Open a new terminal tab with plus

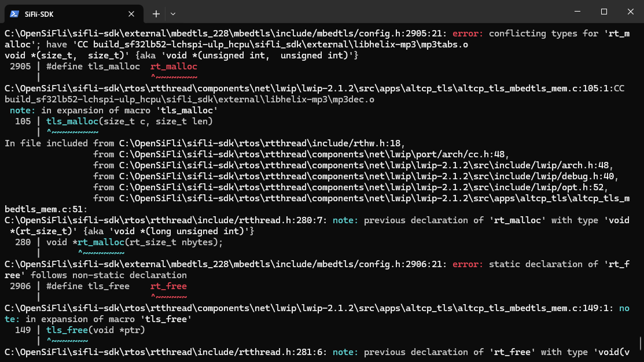tap(156, 13)
